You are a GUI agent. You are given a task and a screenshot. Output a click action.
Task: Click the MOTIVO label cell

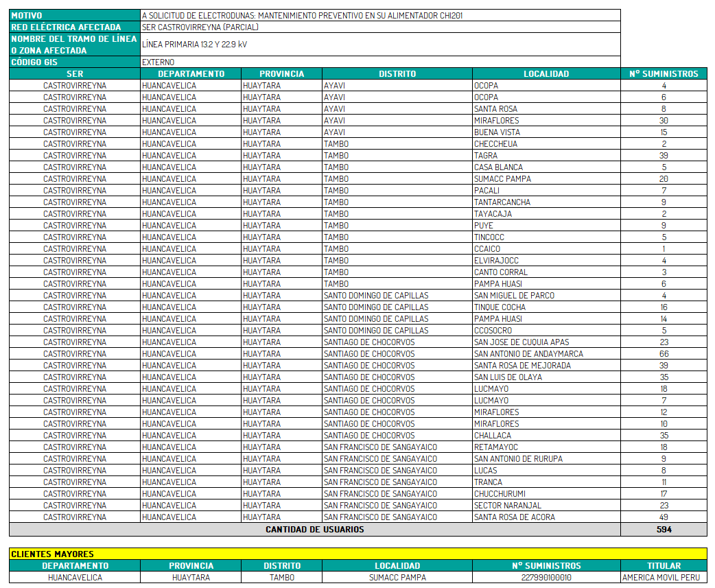click(x=74, y=15)
